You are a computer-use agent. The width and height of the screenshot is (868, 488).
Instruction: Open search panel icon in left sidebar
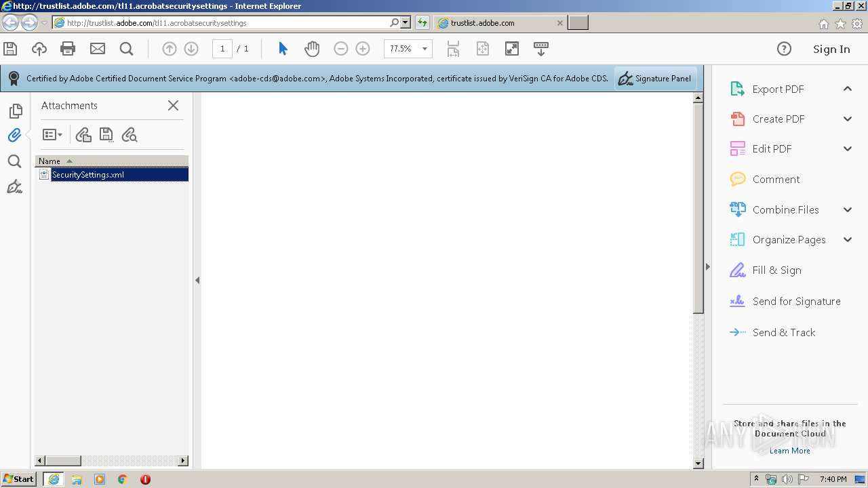(14, 161)
